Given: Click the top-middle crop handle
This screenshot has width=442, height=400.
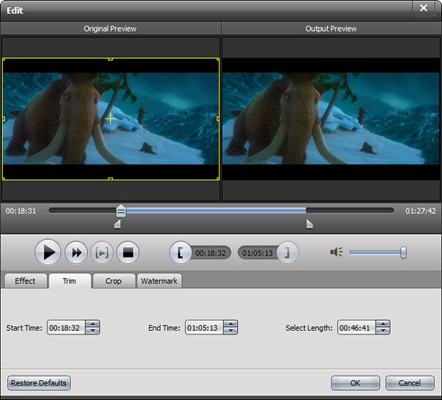Looking at the screenshot, I should pos(110,59).
